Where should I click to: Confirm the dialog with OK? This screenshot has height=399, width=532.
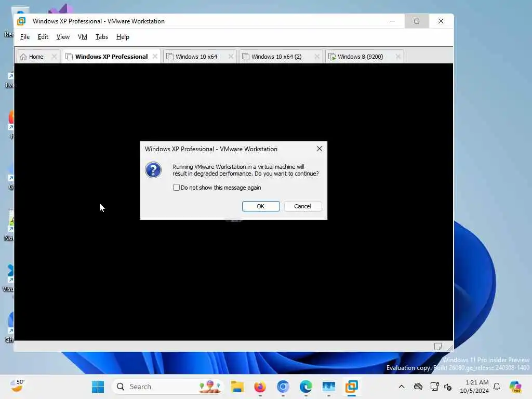pos(261,206)
